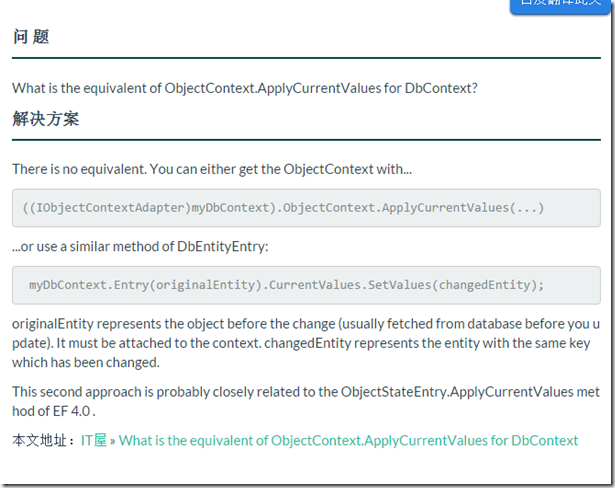Click 'which has been changed' text
Viewport: 615px width, 488px height.
click(86, 362)
